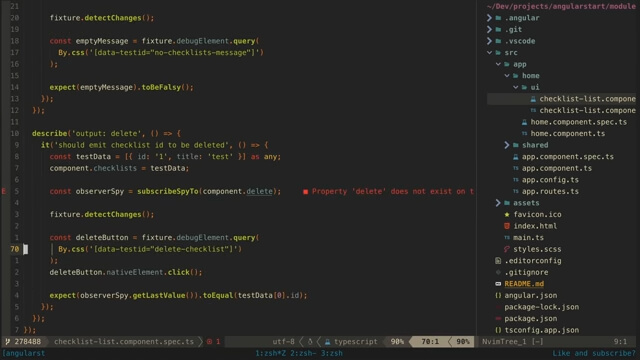Collapse the src folder chevron

coord(489,53)
